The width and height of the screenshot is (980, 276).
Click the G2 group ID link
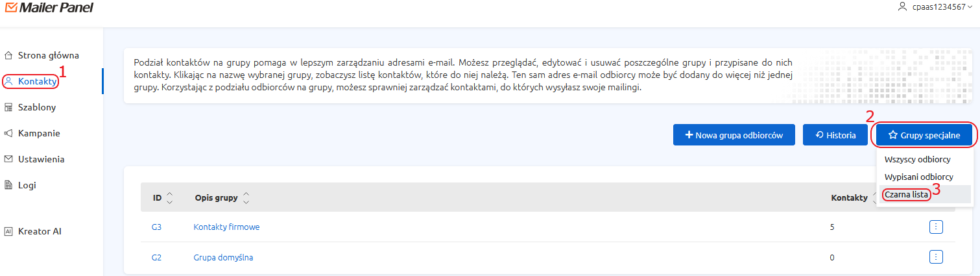click(156, 257)
